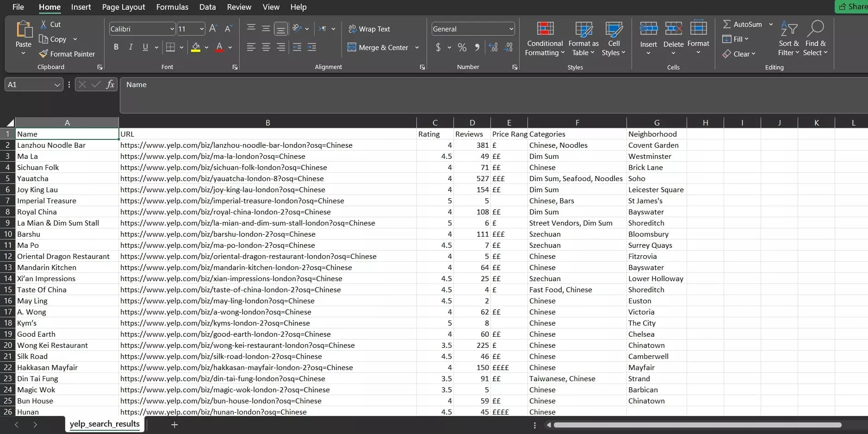
Task: Click the Paste clipboard icon
Action: pyautogui.click(x=24, y=29)
